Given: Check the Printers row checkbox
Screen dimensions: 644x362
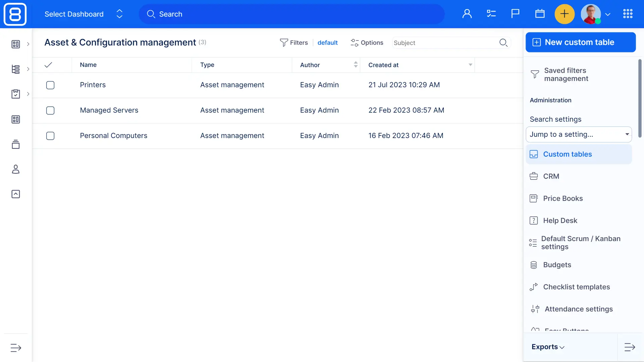Looking at the screenshot, I should pyautogui.click(x=50, y=85).
